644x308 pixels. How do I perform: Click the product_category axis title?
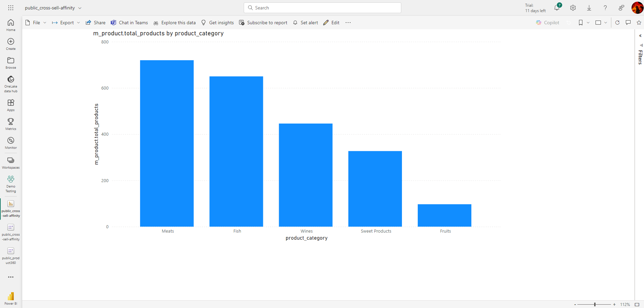pyautogui.click(x=307, y=238)
